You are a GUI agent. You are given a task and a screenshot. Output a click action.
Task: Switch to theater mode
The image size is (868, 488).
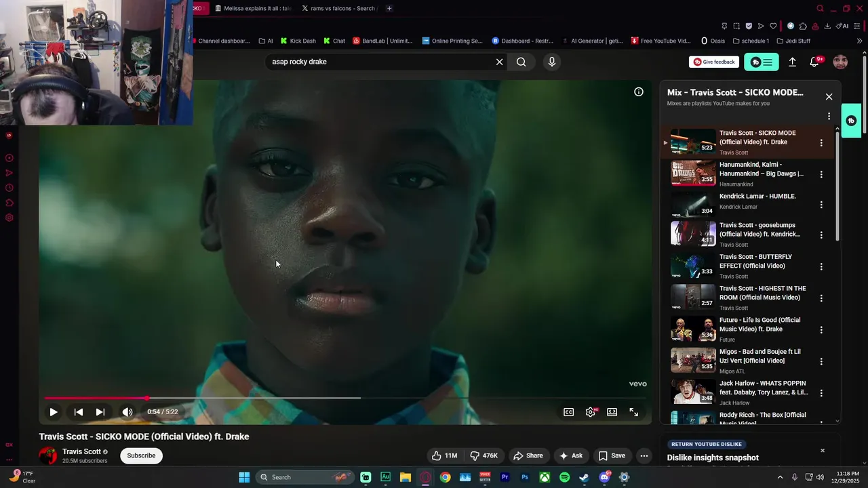(612, 412)
